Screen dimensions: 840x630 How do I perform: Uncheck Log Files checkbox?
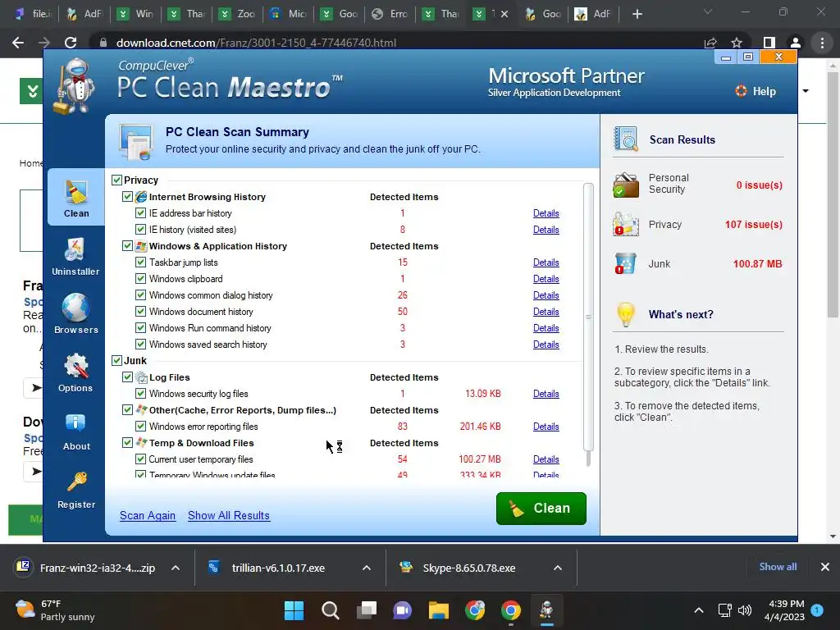point(127,377)
